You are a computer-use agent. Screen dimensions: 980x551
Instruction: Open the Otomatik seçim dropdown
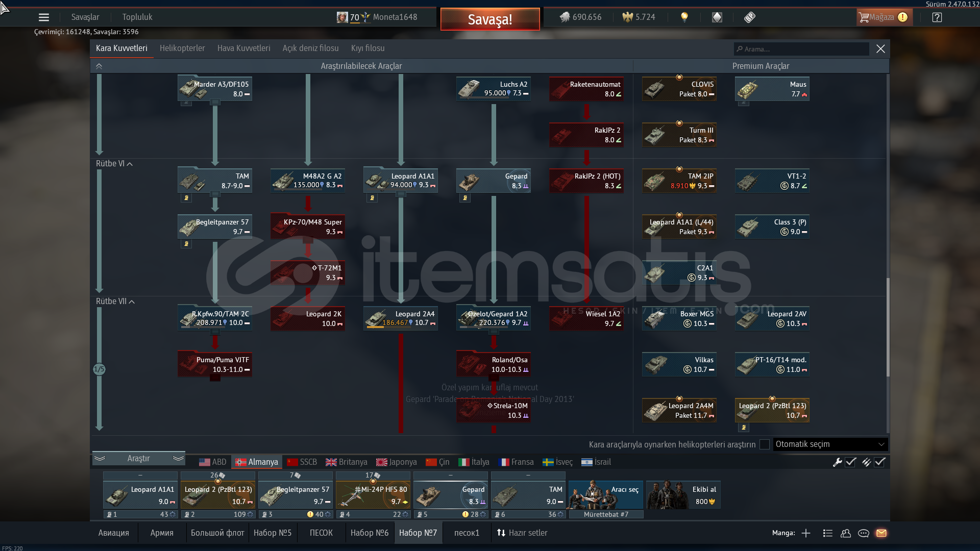coord(830,444)
